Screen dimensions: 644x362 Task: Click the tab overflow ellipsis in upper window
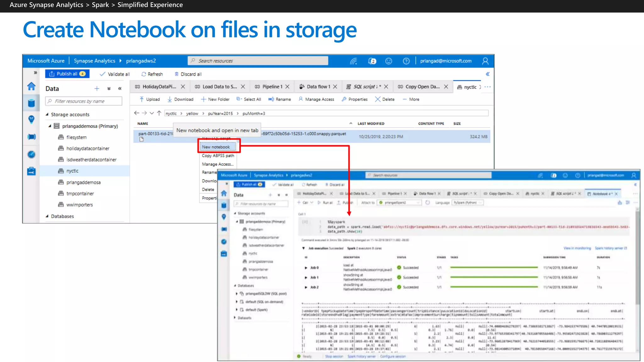point(488,87)
